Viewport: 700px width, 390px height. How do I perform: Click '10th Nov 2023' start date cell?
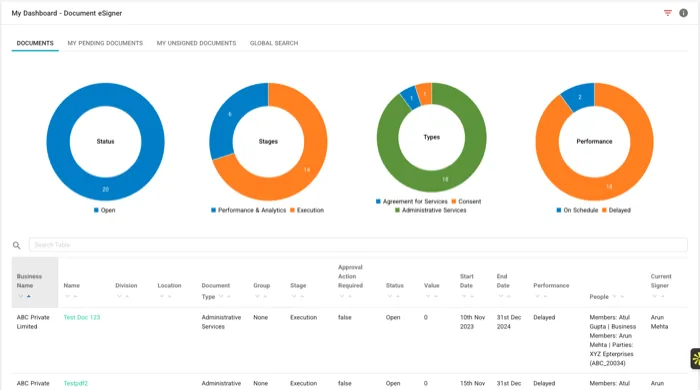[472, 322]
